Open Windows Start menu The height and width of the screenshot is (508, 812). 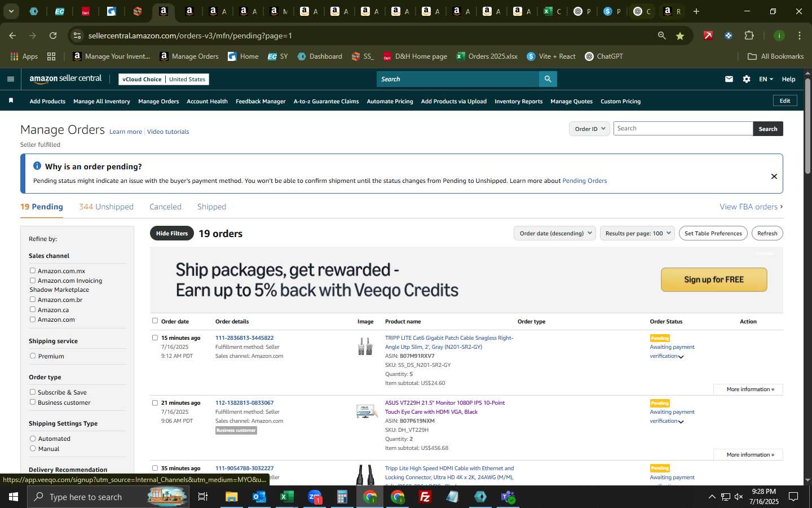click(14, 497)
